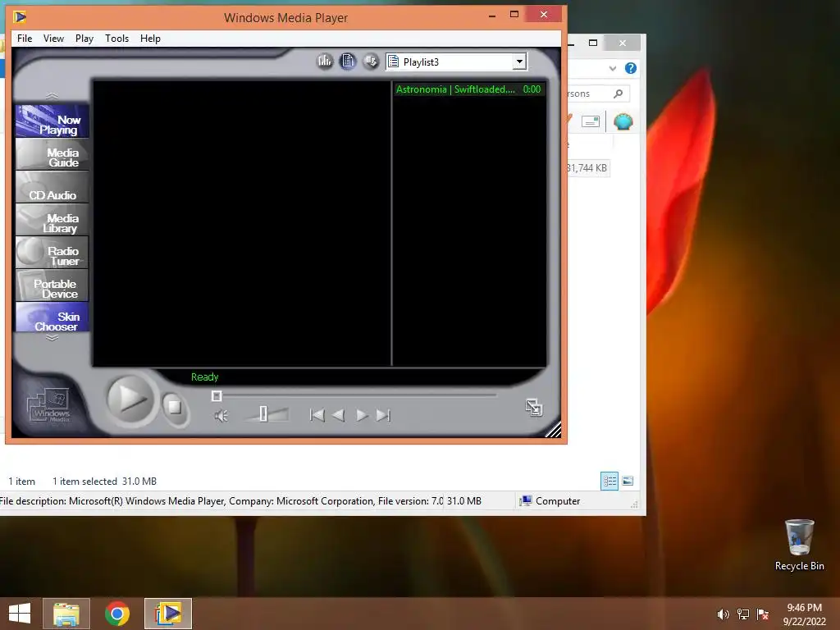Open the Media Library section
840x630 pixels.
point(52,220)
